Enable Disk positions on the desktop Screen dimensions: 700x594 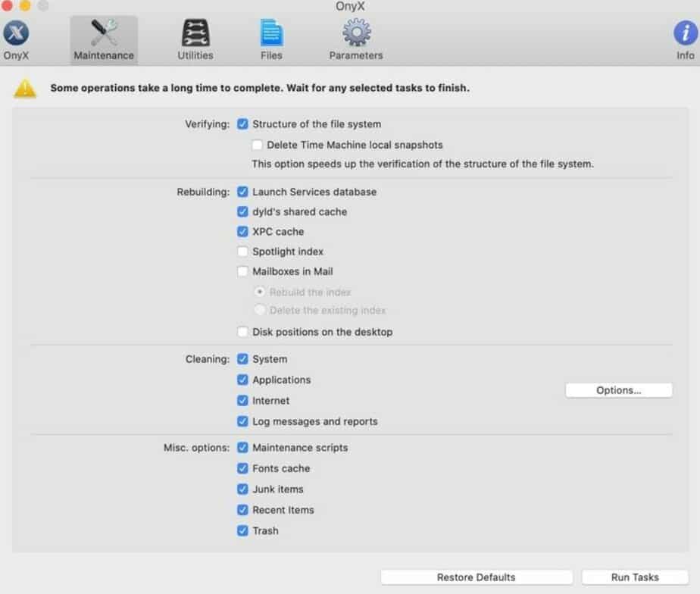243,331
